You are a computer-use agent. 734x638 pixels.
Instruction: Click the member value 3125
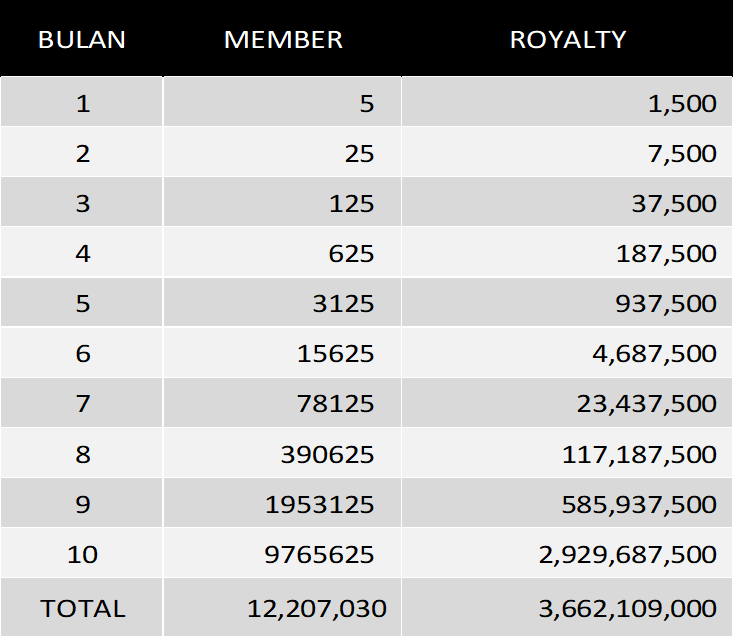click(342, 303)
